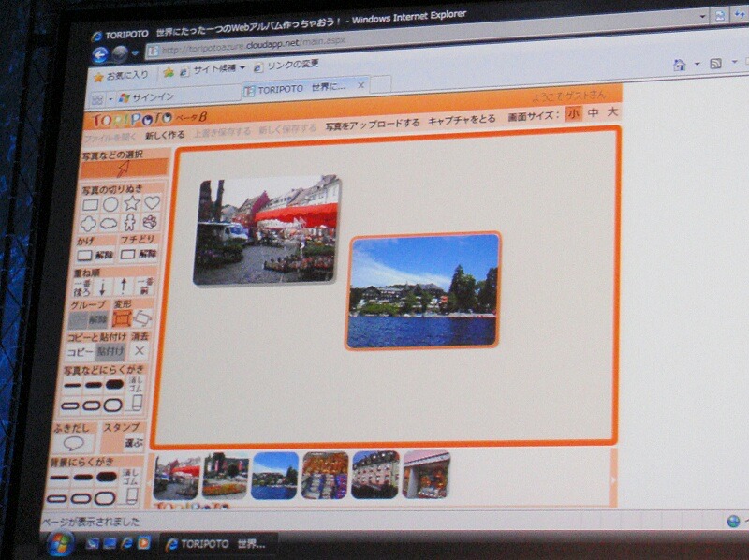This screenshot has height=560, width=749.
Task: Move object one layer down arrow
Action: pyautogui.click(x=102, y=287)
